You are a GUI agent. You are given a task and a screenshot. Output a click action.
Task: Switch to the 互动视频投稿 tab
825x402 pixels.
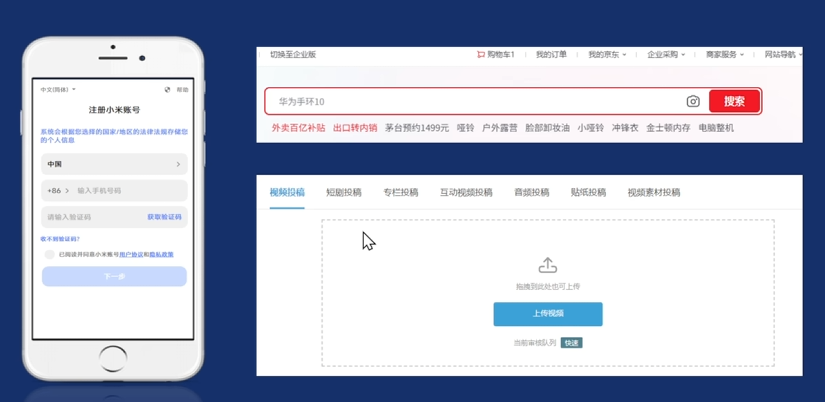coord(466,193)
